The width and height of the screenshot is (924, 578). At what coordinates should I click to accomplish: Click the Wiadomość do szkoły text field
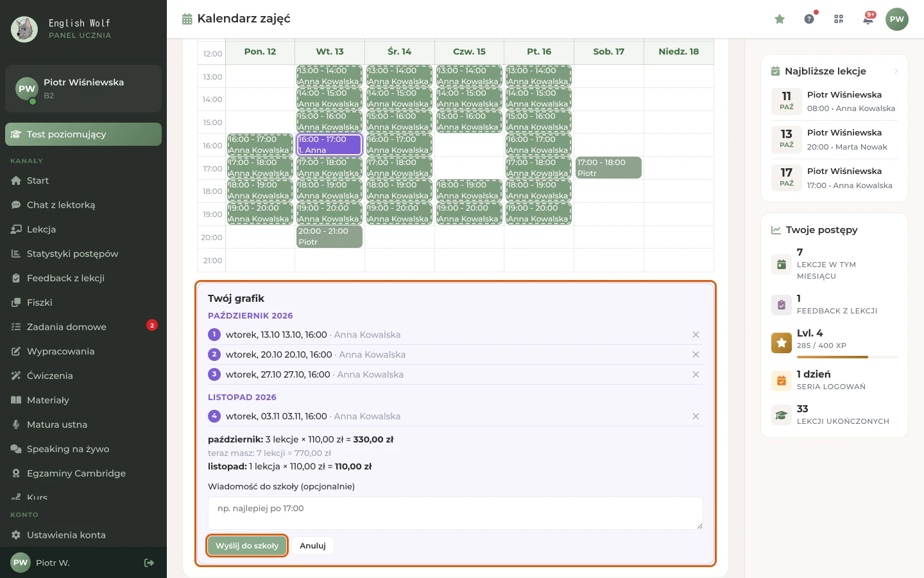click(x=456, y=513)
